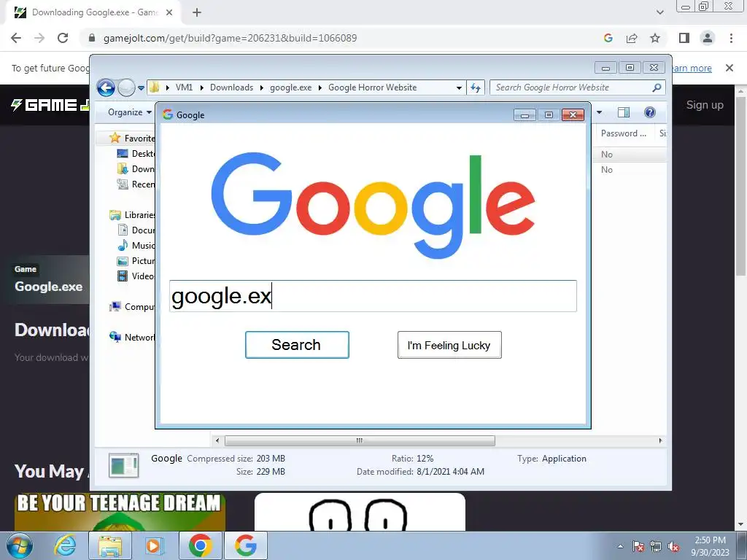This screenshot has width=747, height=560.
Task: Click Explorer refresh icon beside address bar
Action: tap(476, 87)
